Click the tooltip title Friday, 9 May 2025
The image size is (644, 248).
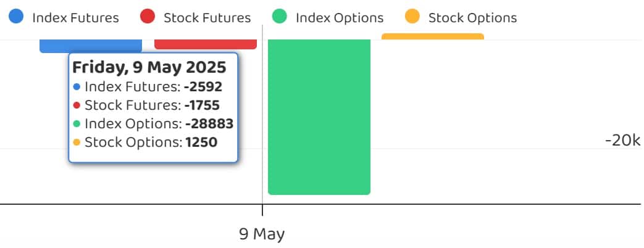(x=149, y=67)
